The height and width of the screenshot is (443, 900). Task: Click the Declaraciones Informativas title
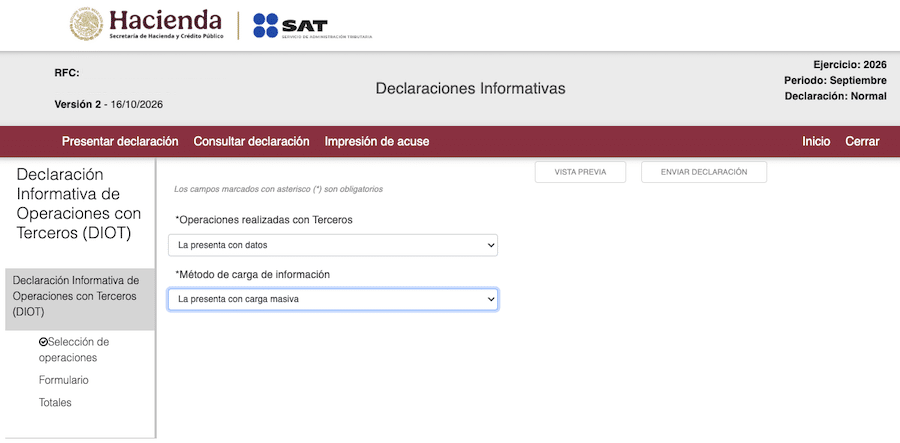coord(470,88)
